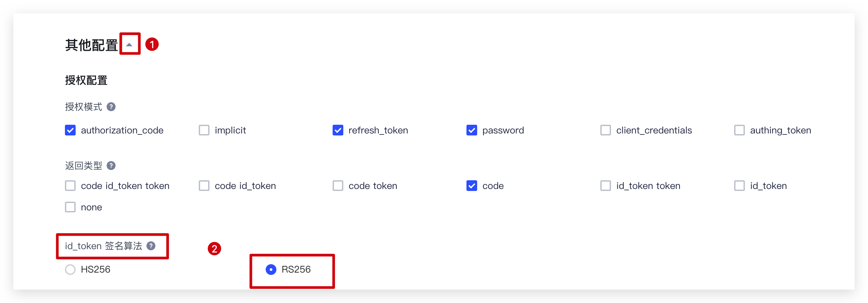Tick the standalone id_token checkbox

pos(739,186)
